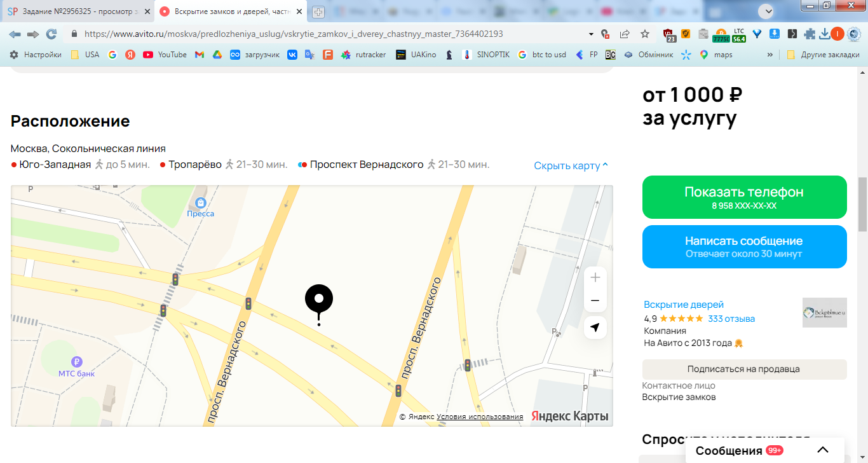
Task: Click the padlock site info icon
Action: point(74,34)
